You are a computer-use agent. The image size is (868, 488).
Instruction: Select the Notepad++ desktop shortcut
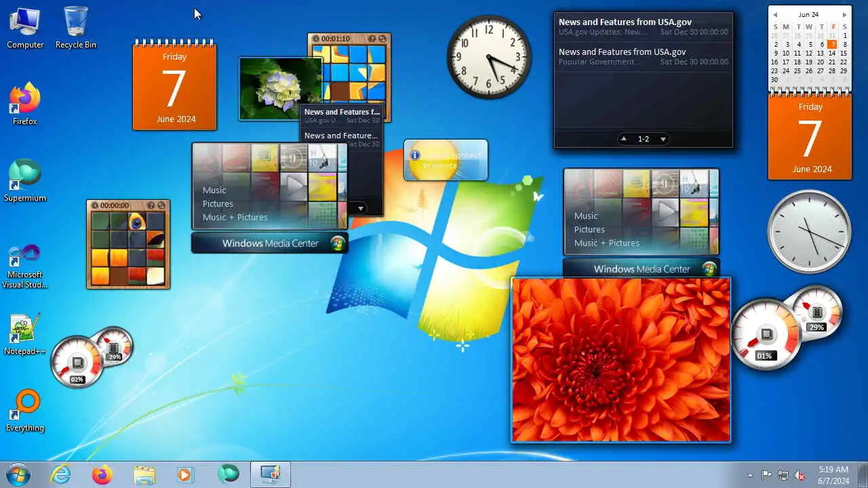25,334
